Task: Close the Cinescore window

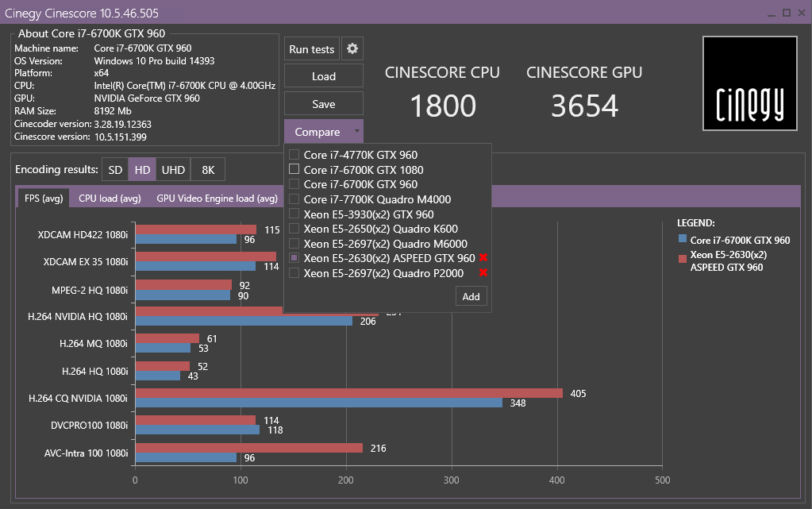Action: click(801, 13)
